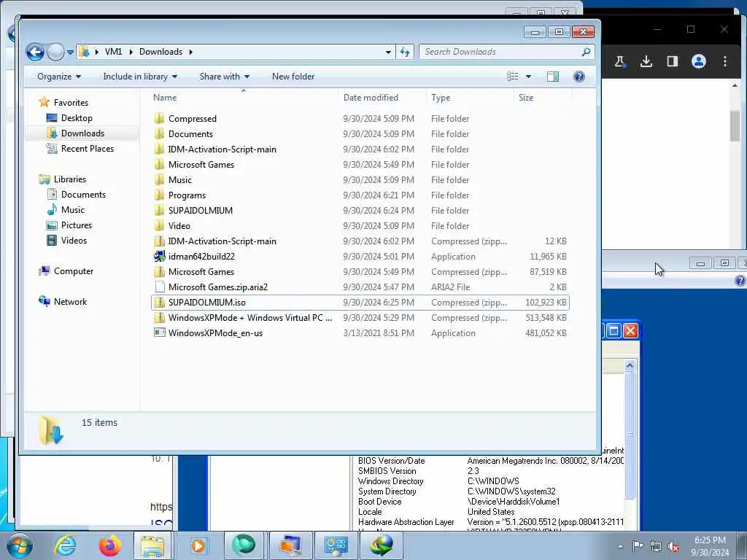Open the Windows Start menu
The height and width of the screenshot is (560, 747).
tap(20, 545)
